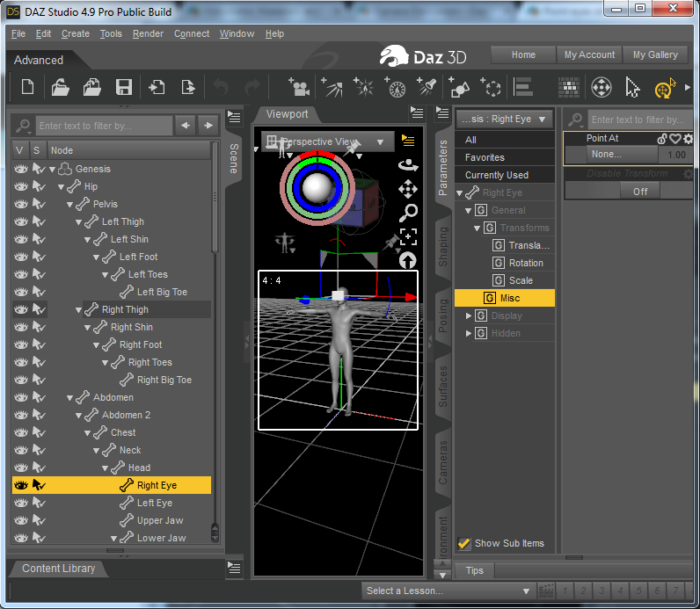Toggle visibility eye for Genesis node

click(x=21, y=169)
